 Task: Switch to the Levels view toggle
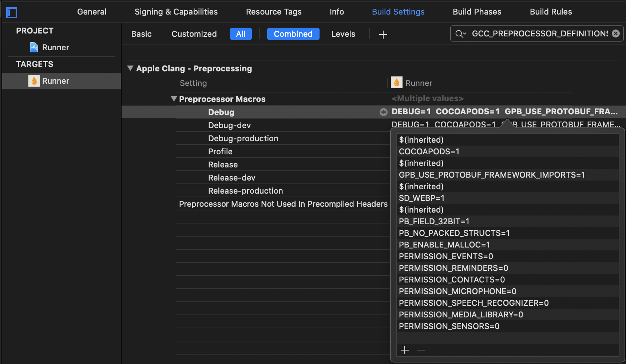pos(343,33)
